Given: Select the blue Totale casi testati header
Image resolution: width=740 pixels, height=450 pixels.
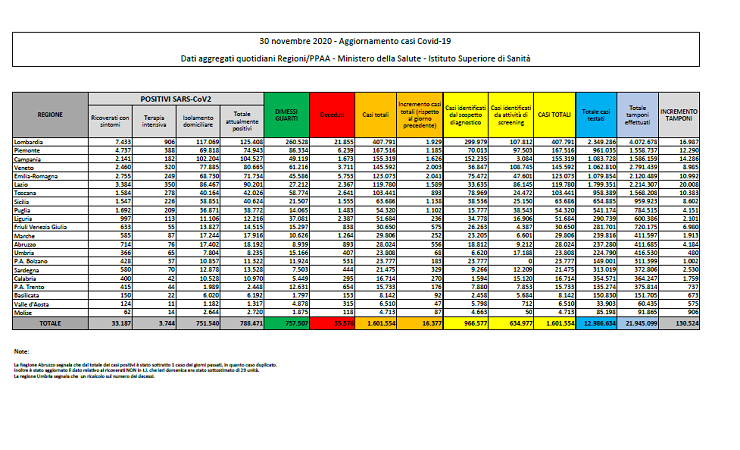Looking at the screenshot, I should (596, 115).
